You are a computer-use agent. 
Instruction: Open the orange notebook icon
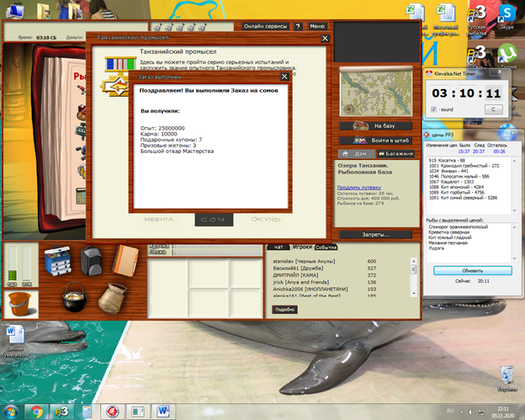click(125, 261)
